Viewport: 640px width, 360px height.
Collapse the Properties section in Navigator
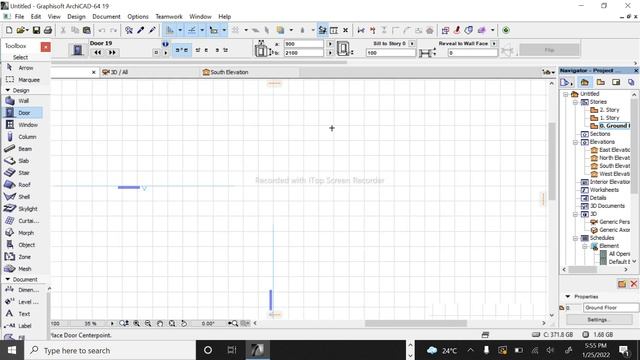(x=568, y=296)
